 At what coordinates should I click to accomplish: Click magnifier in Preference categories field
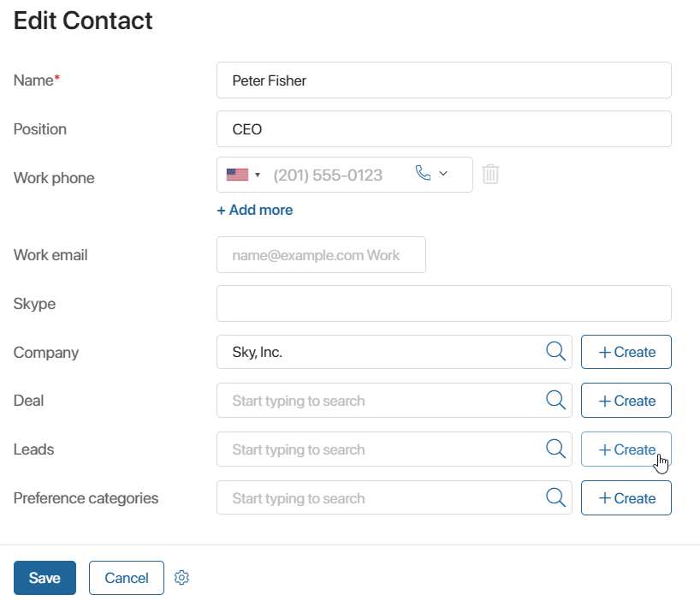tap(555, 497)
